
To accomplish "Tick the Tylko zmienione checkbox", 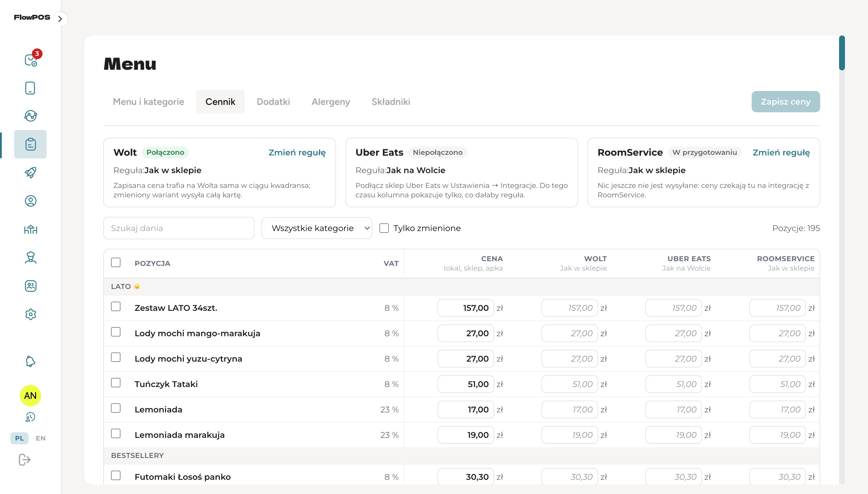I will (384, 228).
